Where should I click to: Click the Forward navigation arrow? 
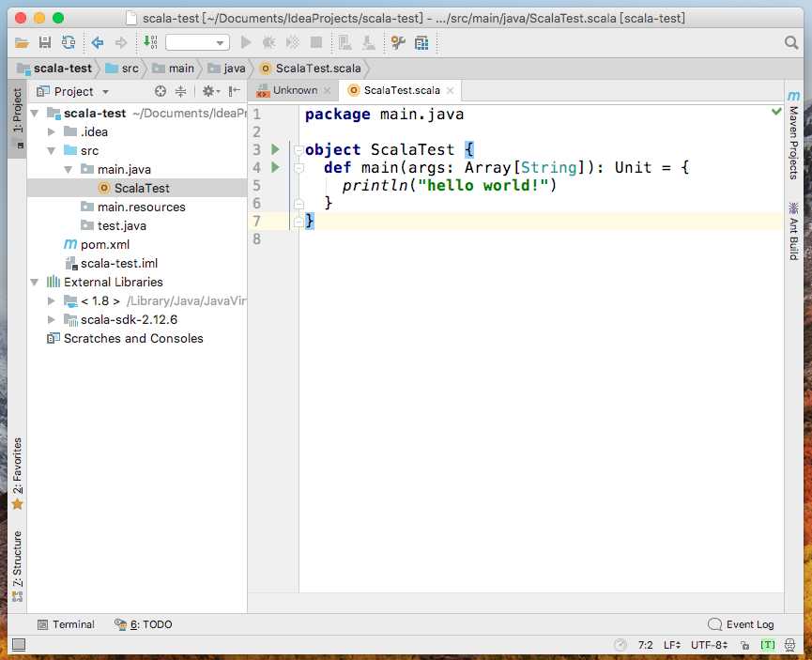click(121, 42)
